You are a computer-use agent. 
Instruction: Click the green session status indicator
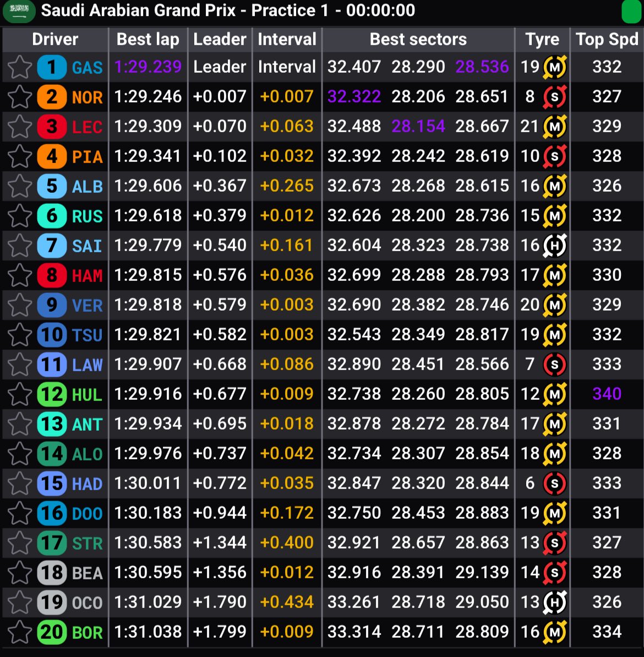631,11
